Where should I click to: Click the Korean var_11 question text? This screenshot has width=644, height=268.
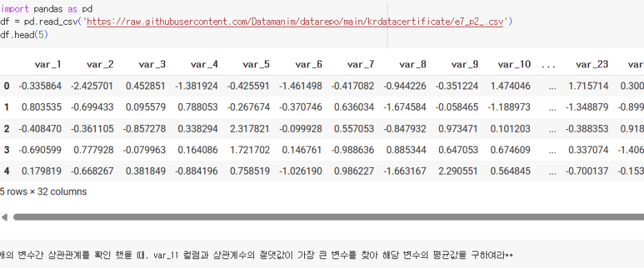257,256
